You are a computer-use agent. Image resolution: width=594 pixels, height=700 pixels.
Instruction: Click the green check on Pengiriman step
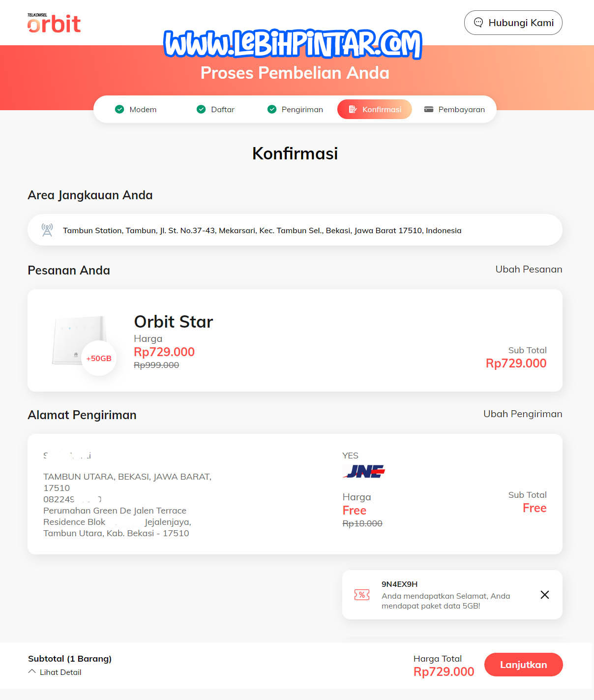coord(271,109)
